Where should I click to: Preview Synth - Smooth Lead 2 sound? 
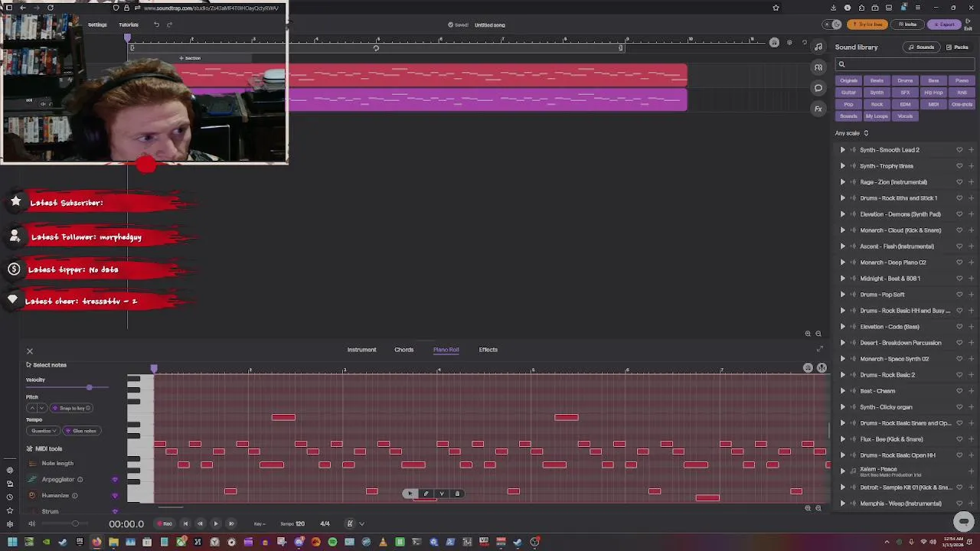coord(843,150)
